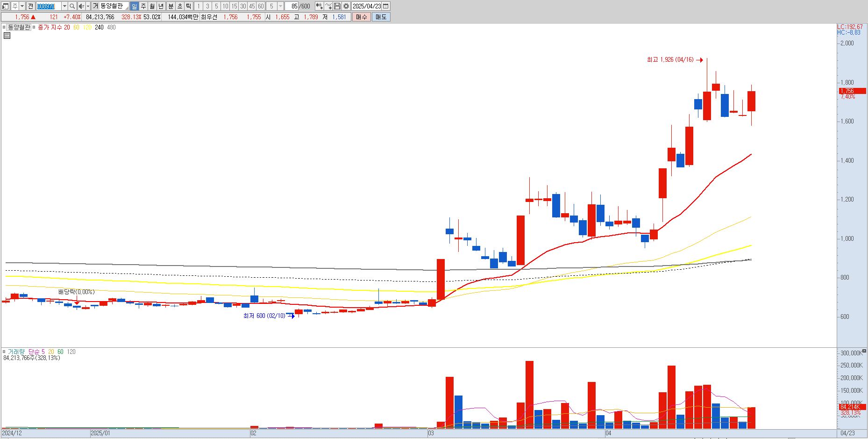Switch to 월 monthly chart period

(x=152, y=6)
